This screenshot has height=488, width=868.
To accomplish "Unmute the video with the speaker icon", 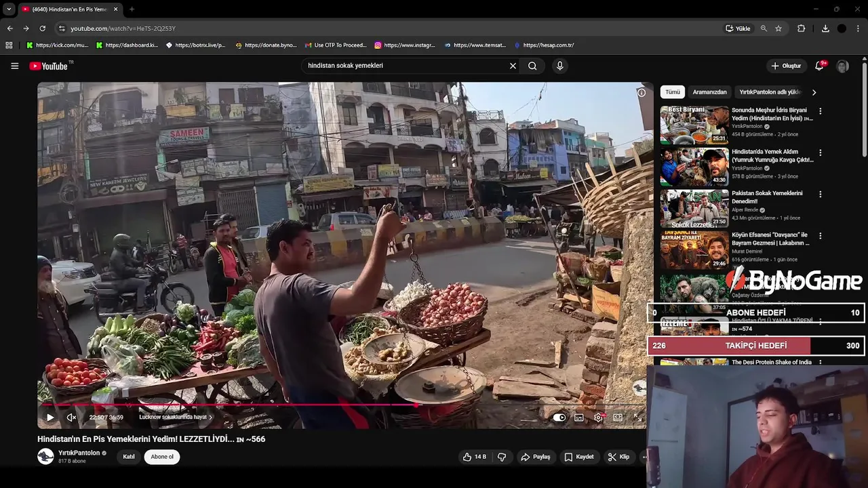I will click(x=71, y=418).
